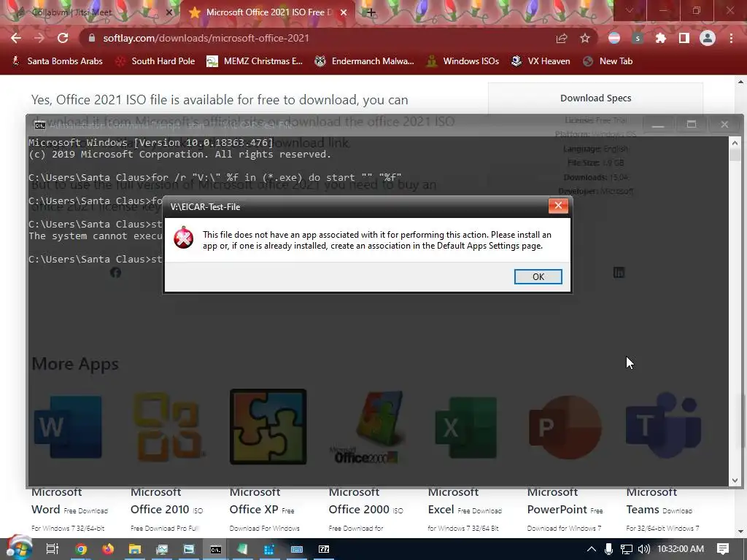
Task: Open VX Heaven bookmark
Action: pyautogui.click(x=541, y=61)
